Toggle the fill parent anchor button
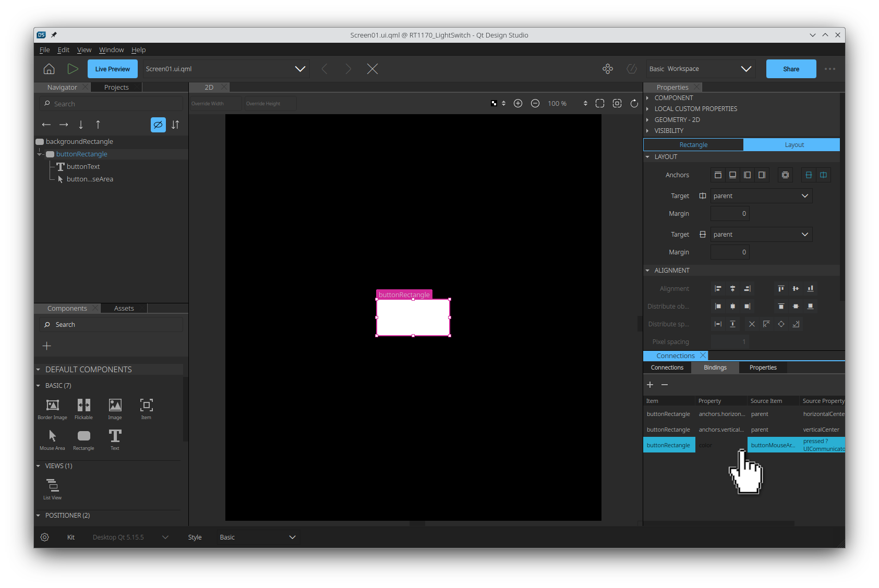879x588 pixels. (785, 175)
